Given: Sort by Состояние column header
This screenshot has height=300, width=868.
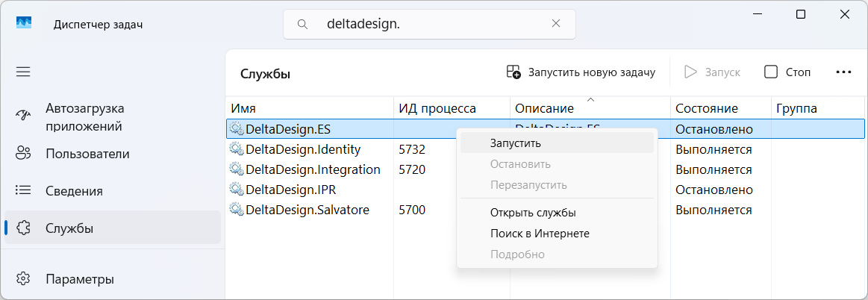Looking at the screenshot, I should pos(720,108).
